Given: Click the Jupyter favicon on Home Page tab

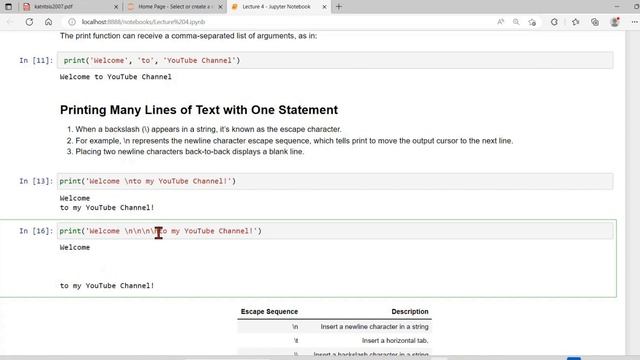Looking at the screenshot, I should tap(131, 7).
